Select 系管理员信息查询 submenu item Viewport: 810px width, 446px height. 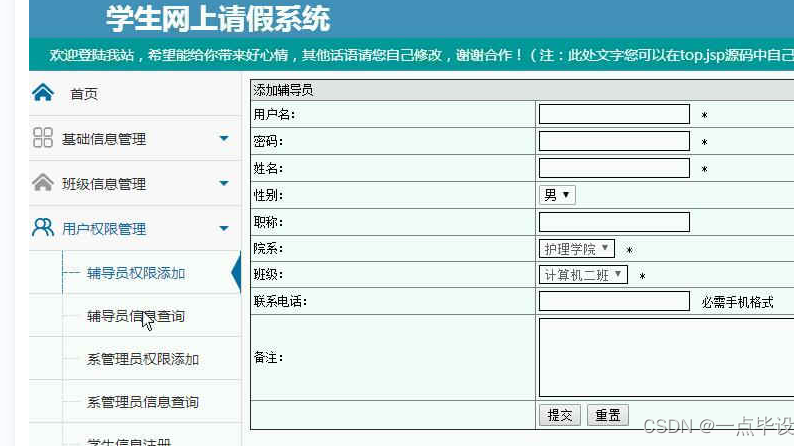pos(143,402)
